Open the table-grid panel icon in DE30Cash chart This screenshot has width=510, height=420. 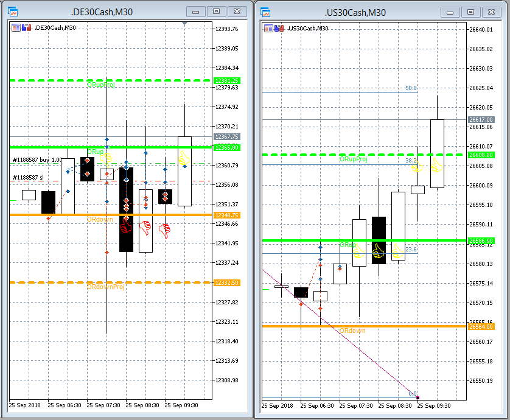pyautogui.click(x=16, y=28)
